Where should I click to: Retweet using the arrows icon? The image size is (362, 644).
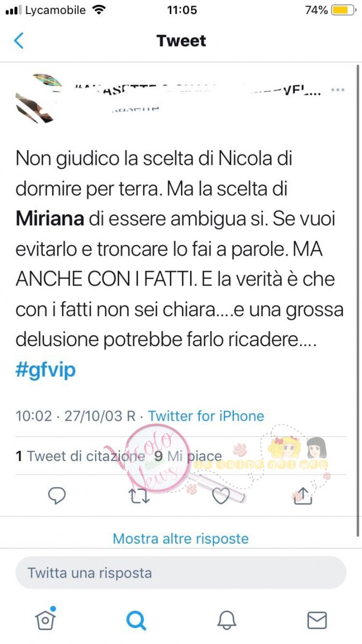coord(140,496)
